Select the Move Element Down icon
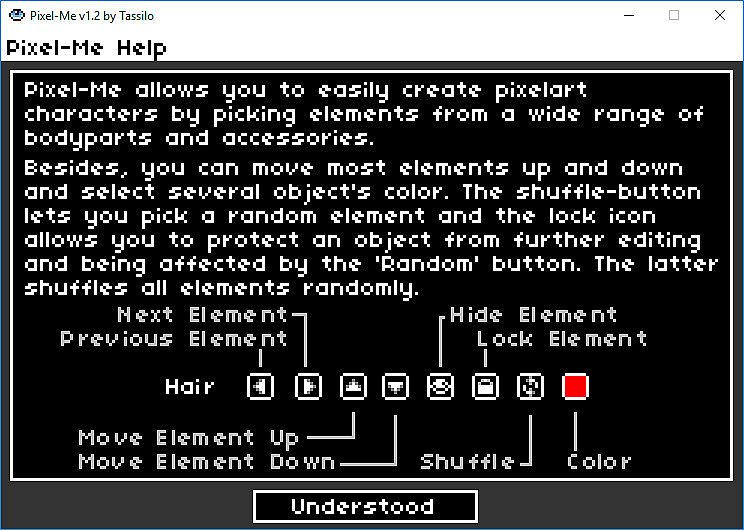 pyautogui.click(x=395, y=386)
